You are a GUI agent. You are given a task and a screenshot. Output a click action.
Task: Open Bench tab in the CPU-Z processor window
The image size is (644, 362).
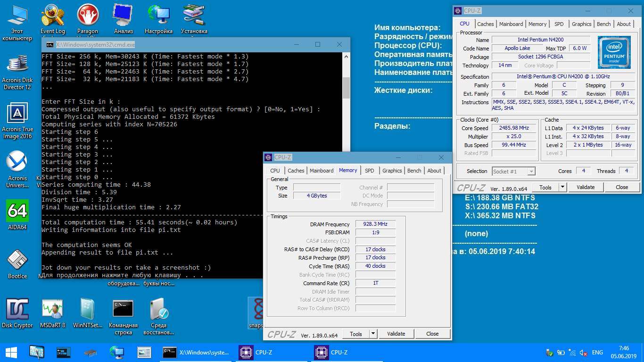tap(604, 24)
